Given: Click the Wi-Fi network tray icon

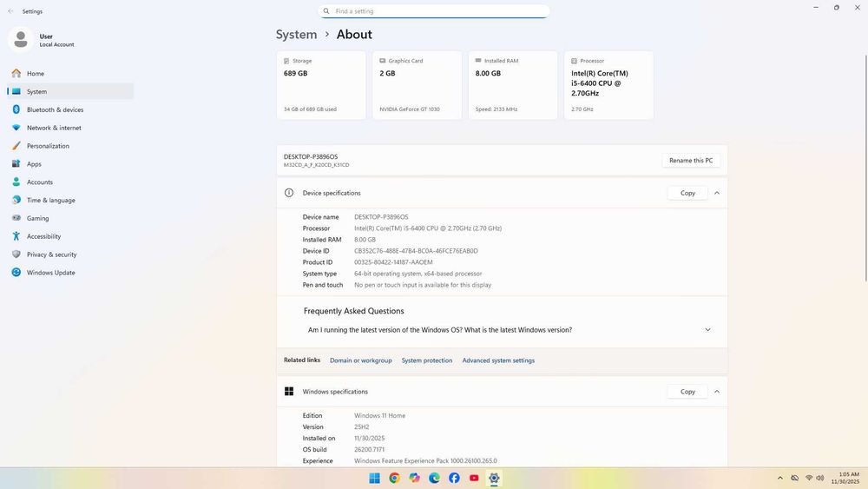Looking at the screenshot, I should 809,478.
